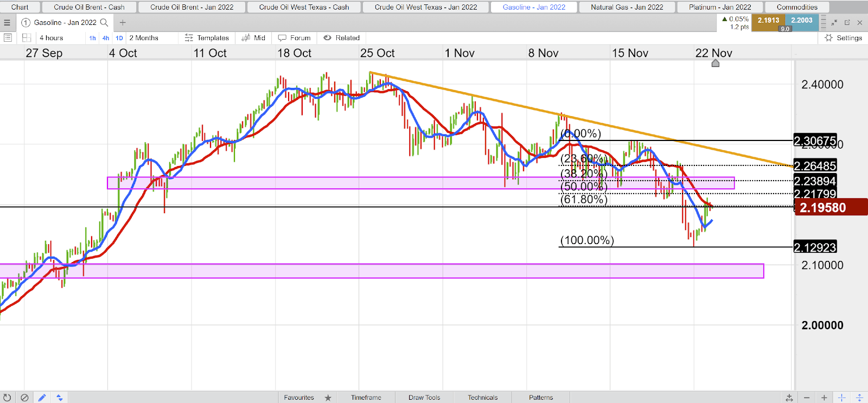Click the drag handle lines beside buy price
868x403 pixels.
[x=824, y=23]
